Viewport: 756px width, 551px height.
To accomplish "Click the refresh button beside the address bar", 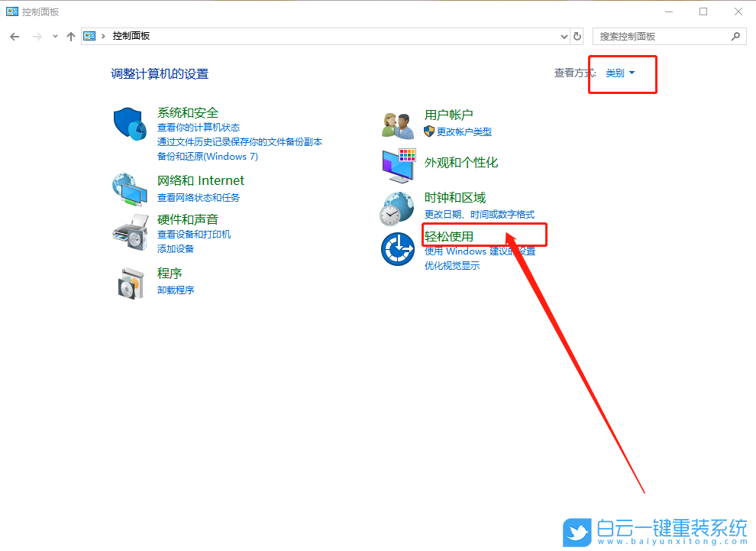I will tap(578, 35).
